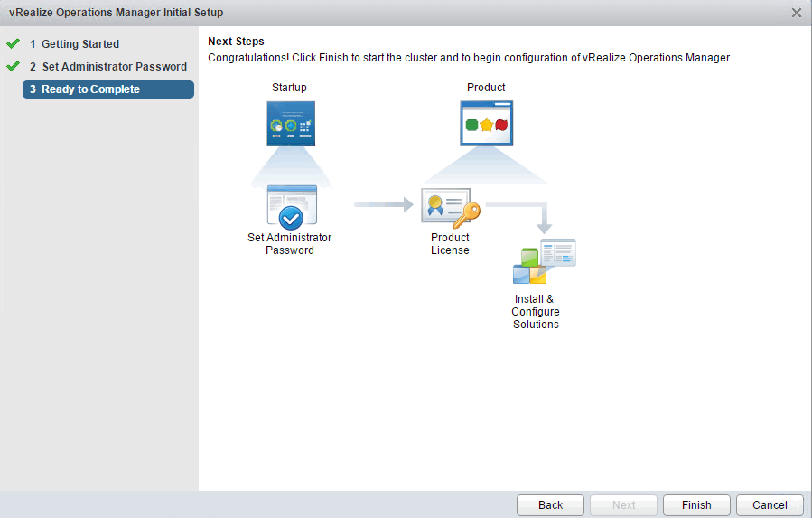The width and height of the screenshot is (812, 518).
Task: Click the green checkmark beside Set Administrator Password
Action: [x=13, y=66]
